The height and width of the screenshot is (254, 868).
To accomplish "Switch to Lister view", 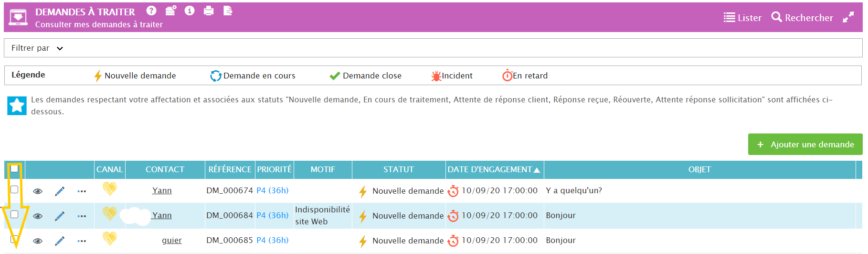I will pyautogui.click(x=742, y=18).
